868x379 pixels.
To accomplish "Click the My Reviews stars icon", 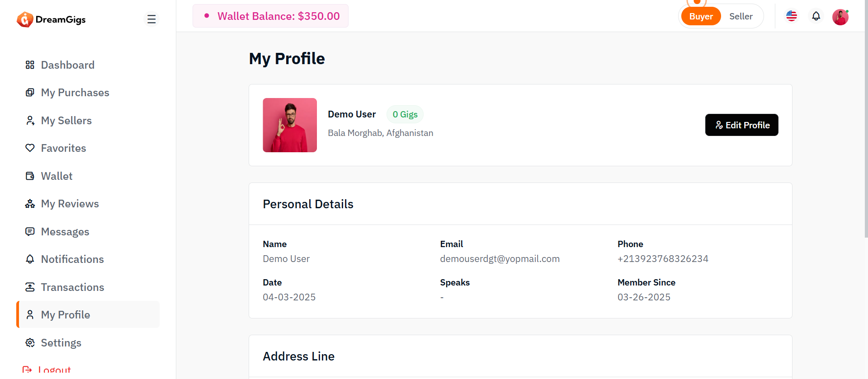I will click(30, 204).
